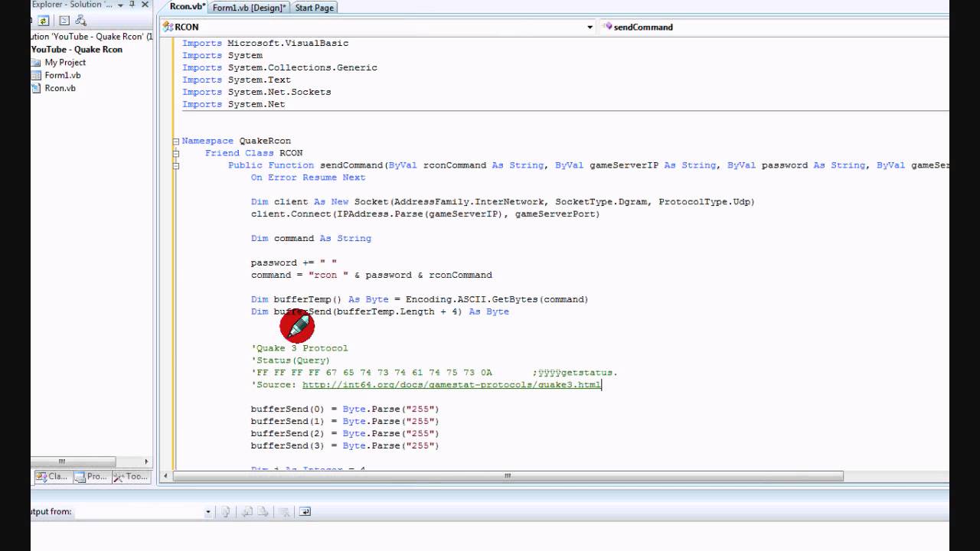980x551 pixels.
Task: Click 'On Error Resume Next' code line
Action: click(x=308, y=178)
